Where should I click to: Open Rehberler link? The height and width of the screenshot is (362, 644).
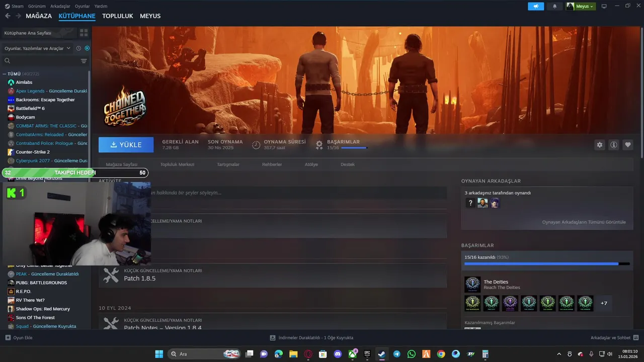pos(272,164)
